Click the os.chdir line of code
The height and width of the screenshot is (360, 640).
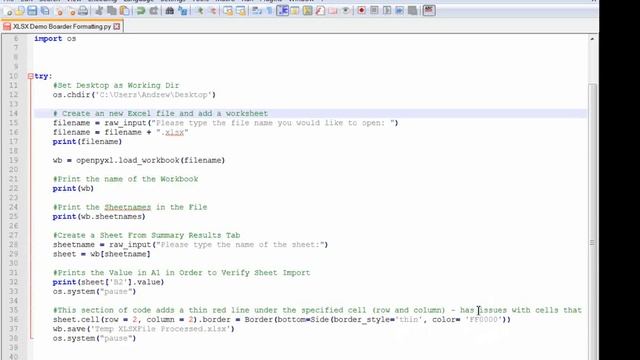point(134,95)
